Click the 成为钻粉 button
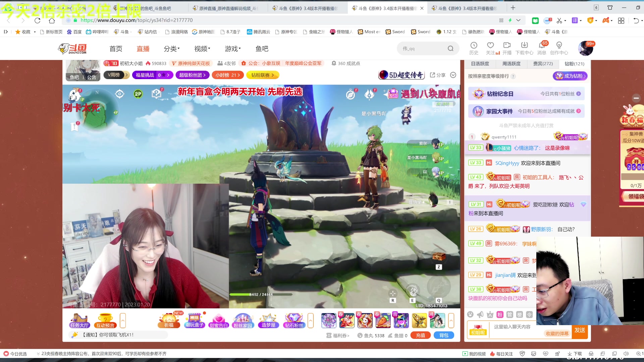This screenshot has height=362, width=644. click(x=570, y=76)
